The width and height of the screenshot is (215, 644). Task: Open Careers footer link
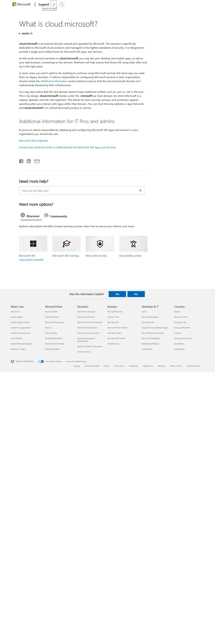click(x=177, y=312)
